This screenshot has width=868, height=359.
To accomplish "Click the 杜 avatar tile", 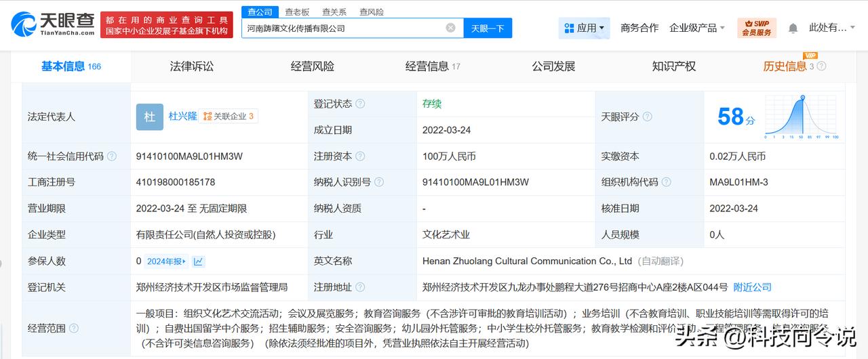I will pyautogui.click(x=149, y=117).
